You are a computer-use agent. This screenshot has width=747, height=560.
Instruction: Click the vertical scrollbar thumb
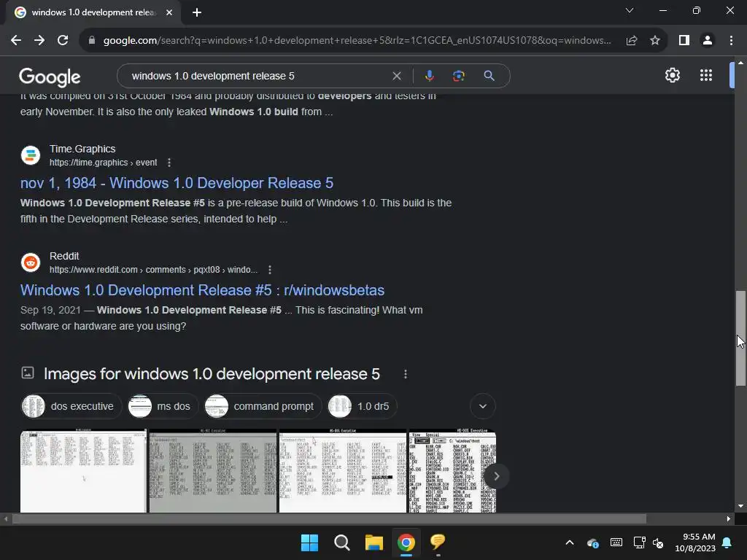740,338
